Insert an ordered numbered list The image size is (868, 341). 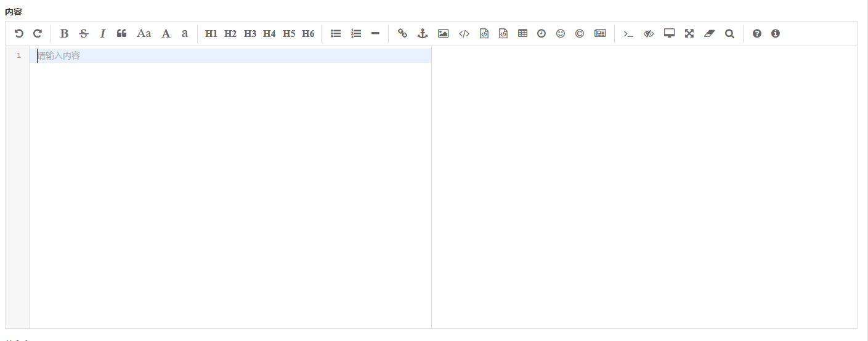pos(356,34)
